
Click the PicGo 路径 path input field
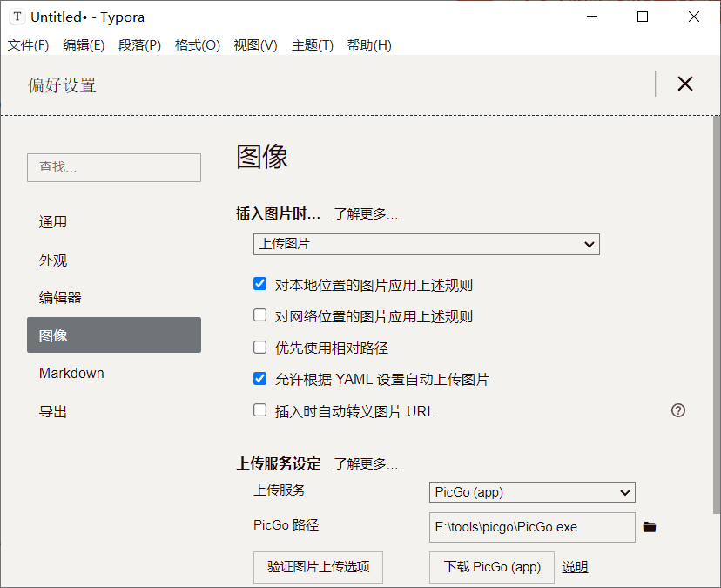tap(532, 527)
